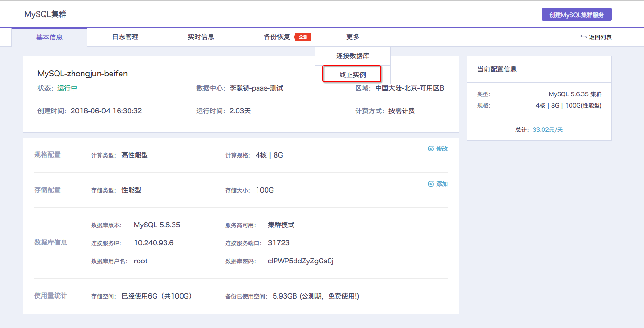Click the 返回列表 link
The image size is (644, 328).
600,37
